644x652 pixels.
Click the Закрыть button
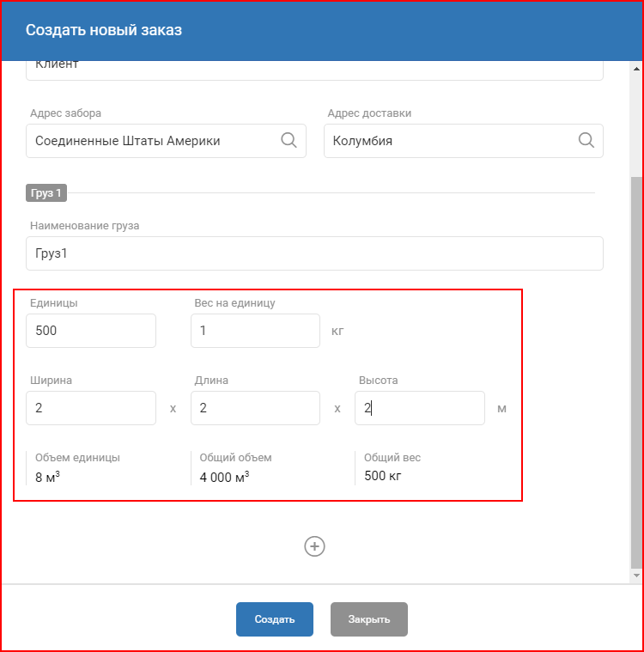click(x=368, y=618)
